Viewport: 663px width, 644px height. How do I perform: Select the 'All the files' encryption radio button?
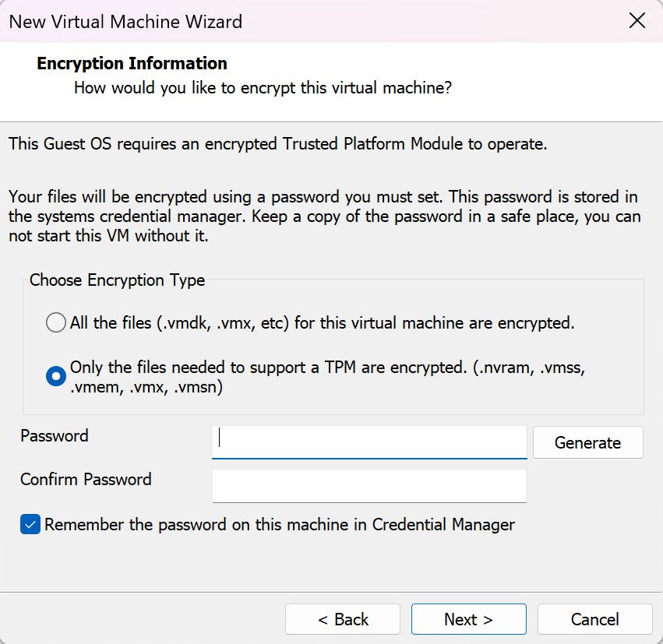coord(56,322)
